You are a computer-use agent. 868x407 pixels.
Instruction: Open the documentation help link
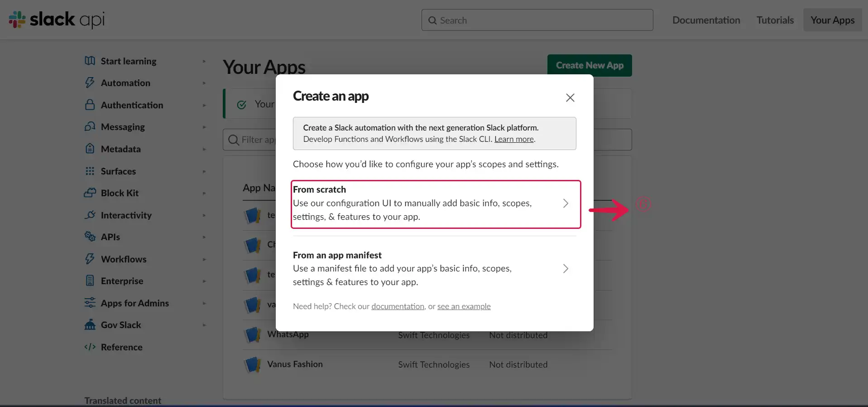click(x=398, y=306)
